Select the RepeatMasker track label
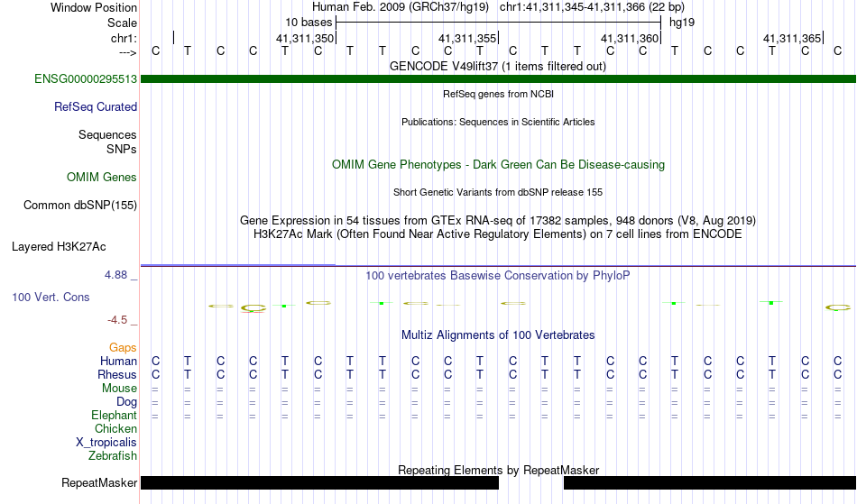The width and height of the screenshot is (857, 504). [x=99, y=483]
